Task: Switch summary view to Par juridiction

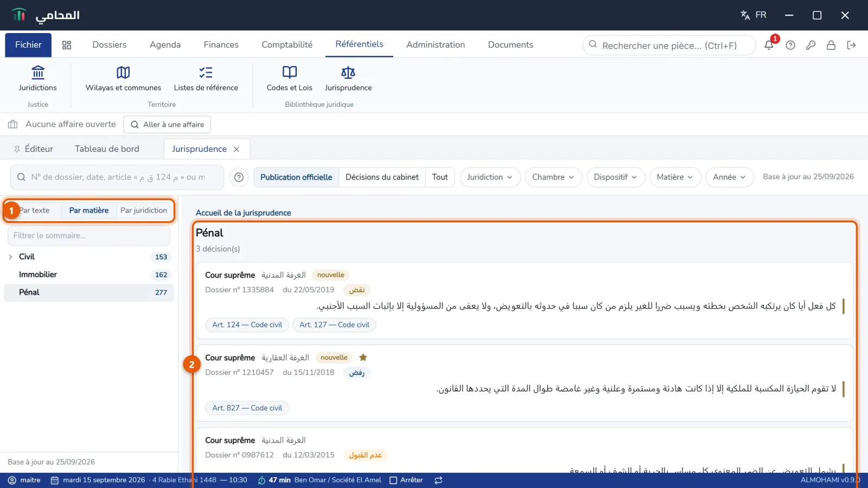Action: tap(144, 210)
